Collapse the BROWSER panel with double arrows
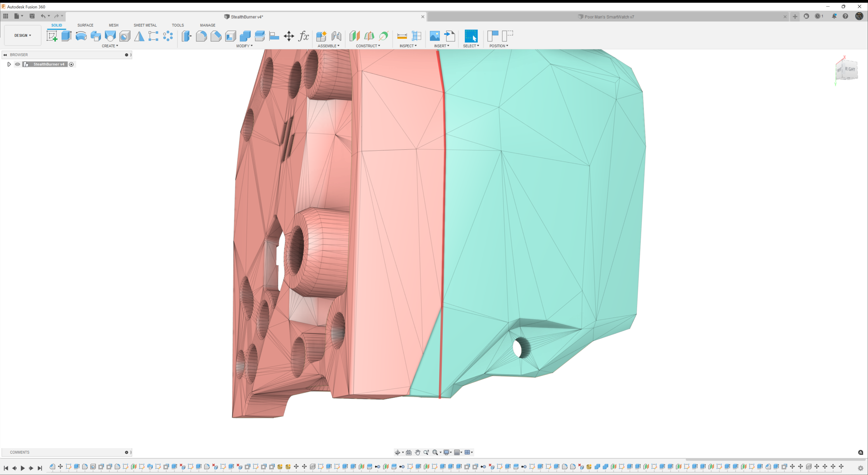The height and width of the screenshot is (475, 868). tap(5, 55)
